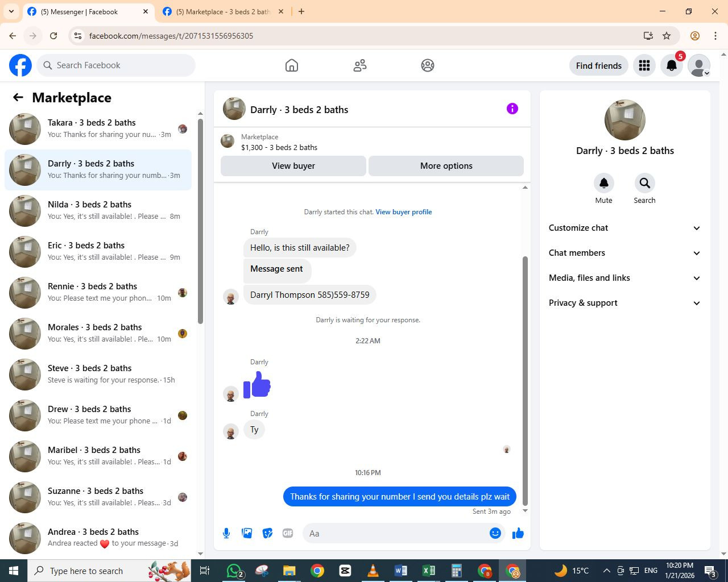728x582 pixels.
Task: Open the Takara 3 beds 2 baths chat
Action: (98, 129)
